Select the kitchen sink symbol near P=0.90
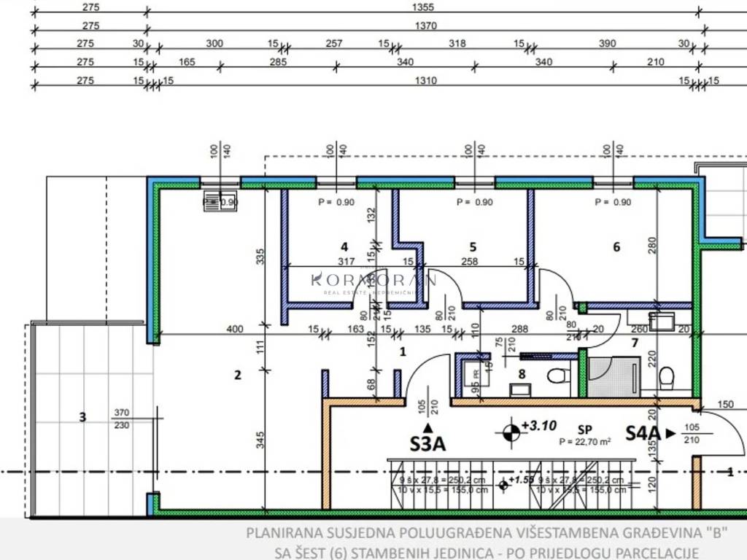 tap(220, 201)
